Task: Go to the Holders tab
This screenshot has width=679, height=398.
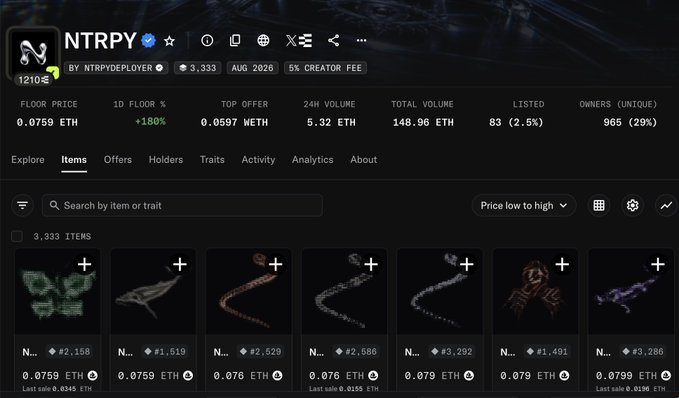Action: [166, 160]
